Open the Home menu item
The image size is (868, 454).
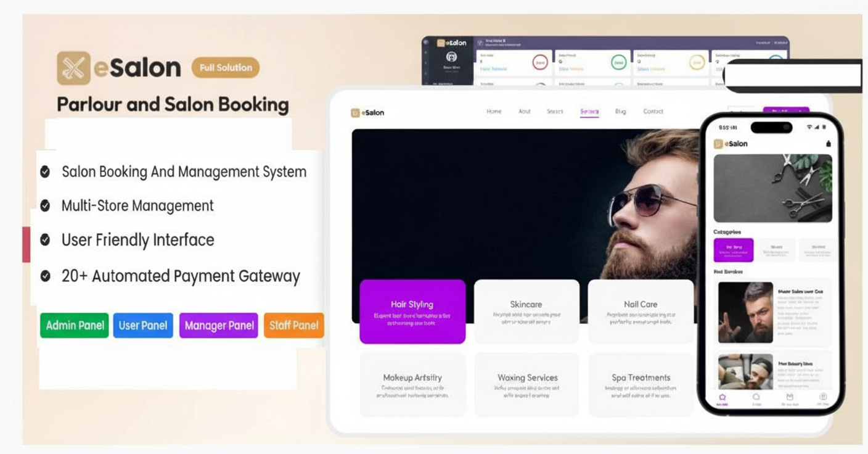(494, 112)
